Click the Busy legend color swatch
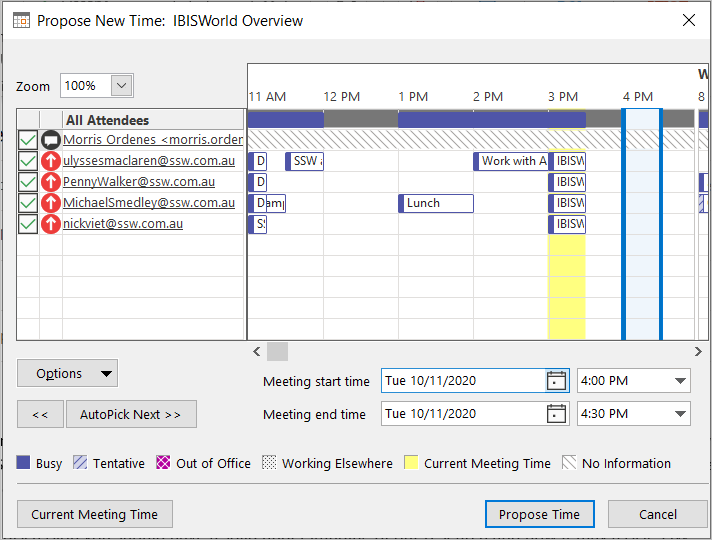712x540 pixels. click(23, 463)
